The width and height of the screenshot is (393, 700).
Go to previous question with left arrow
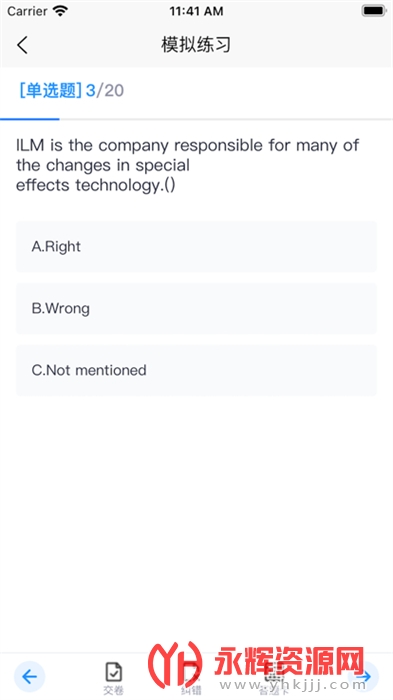point(29,677)
